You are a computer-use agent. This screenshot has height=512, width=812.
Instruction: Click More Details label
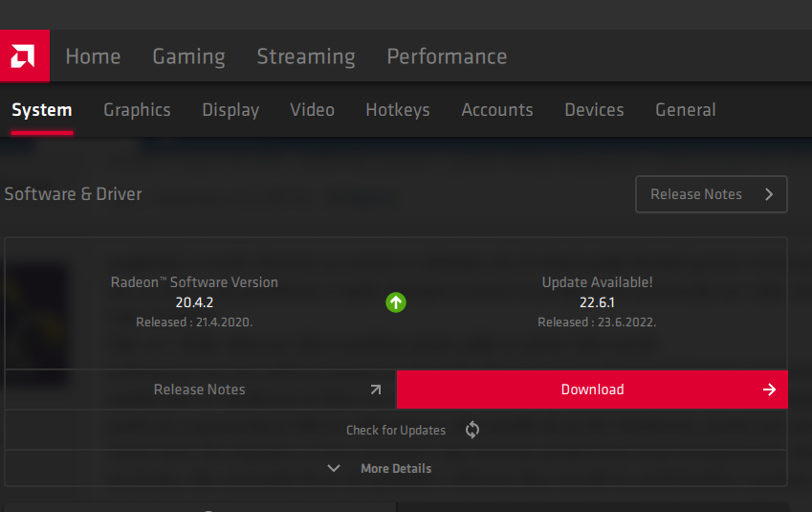[396, 469]
